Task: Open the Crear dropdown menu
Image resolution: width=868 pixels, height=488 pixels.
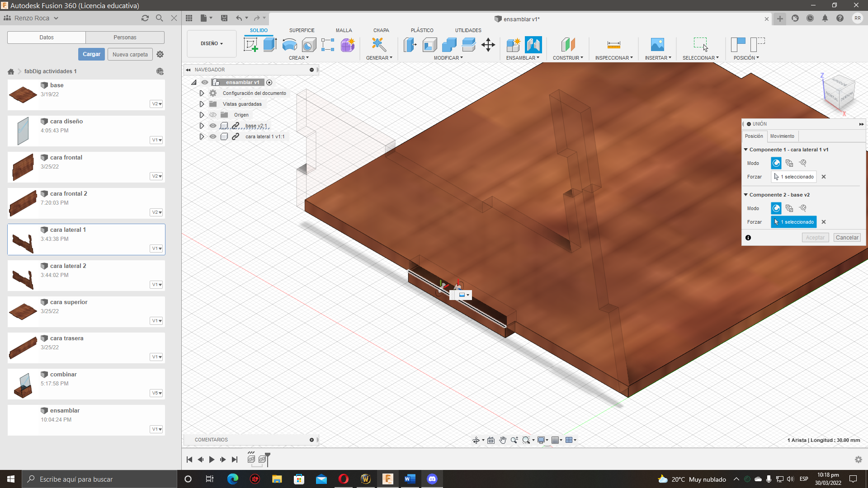Action: click(x=299, y=57)
